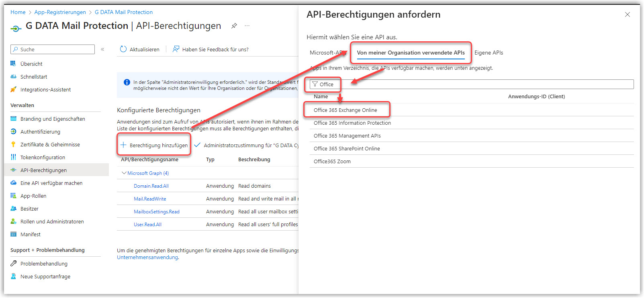Click the Manifest icon
This screenshot has height=298, width=644.
13,234
